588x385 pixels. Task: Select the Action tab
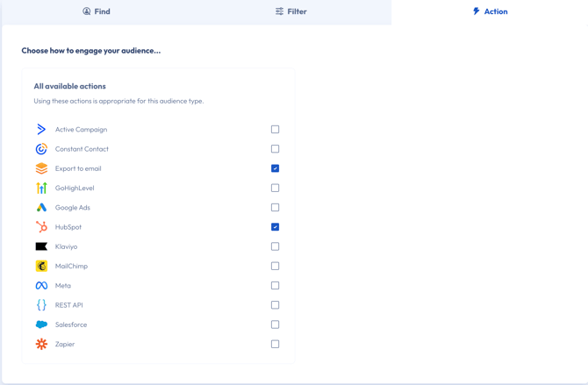pos(490,11)
